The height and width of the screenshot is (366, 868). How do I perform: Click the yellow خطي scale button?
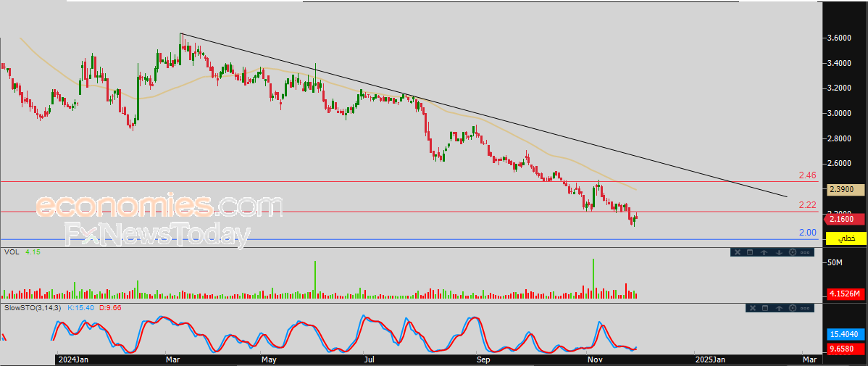(847, 238)
